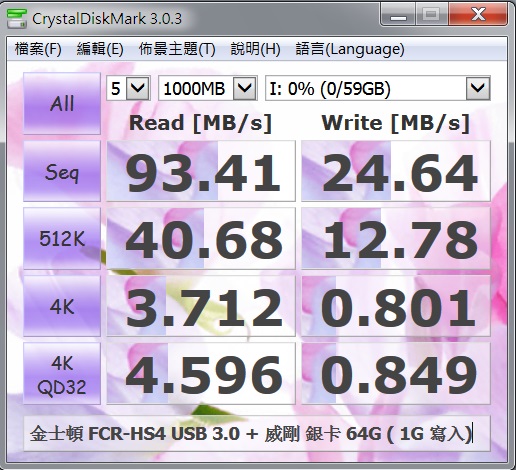Select the 4K QD32 read result 4.596
Viewport: 516px width, 470px height.
[201, 374]
